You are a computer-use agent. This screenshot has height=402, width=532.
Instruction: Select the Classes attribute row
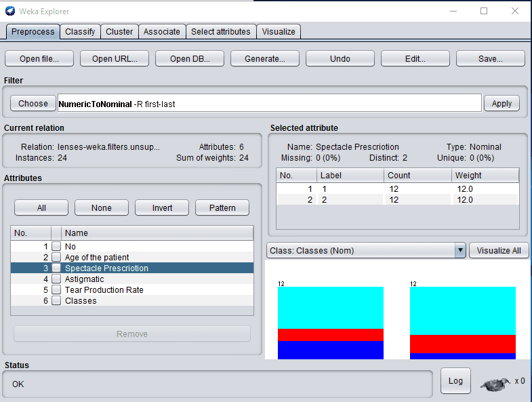132,300
